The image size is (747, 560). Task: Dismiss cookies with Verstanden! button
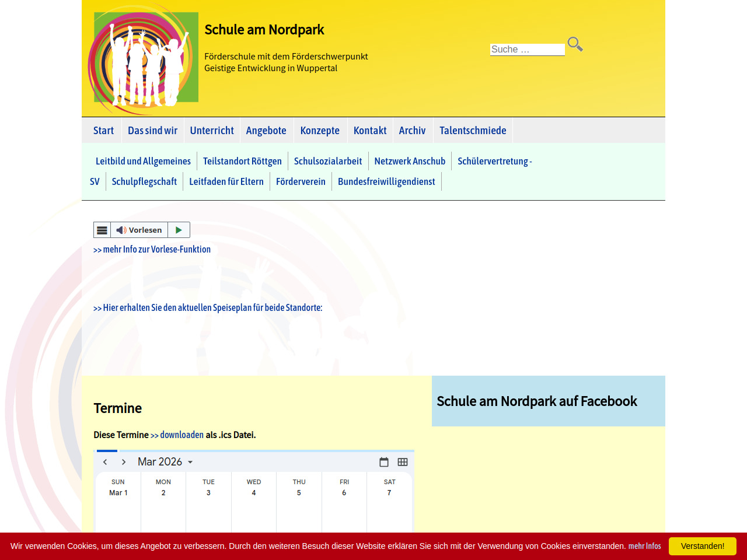coord(702,546)
